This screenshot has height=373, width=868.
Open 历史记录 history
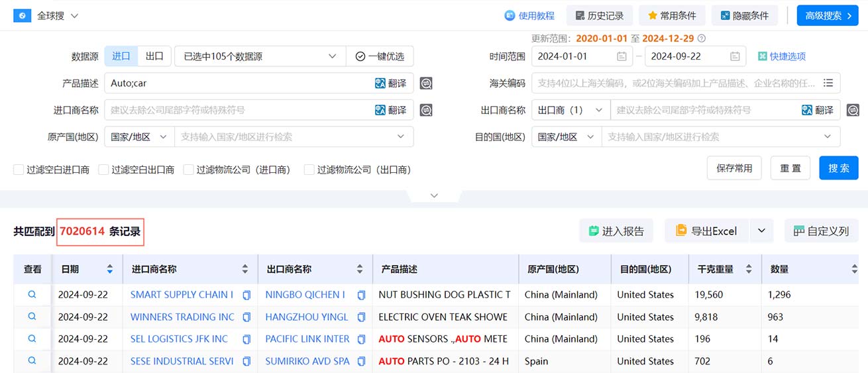point(600,15)
